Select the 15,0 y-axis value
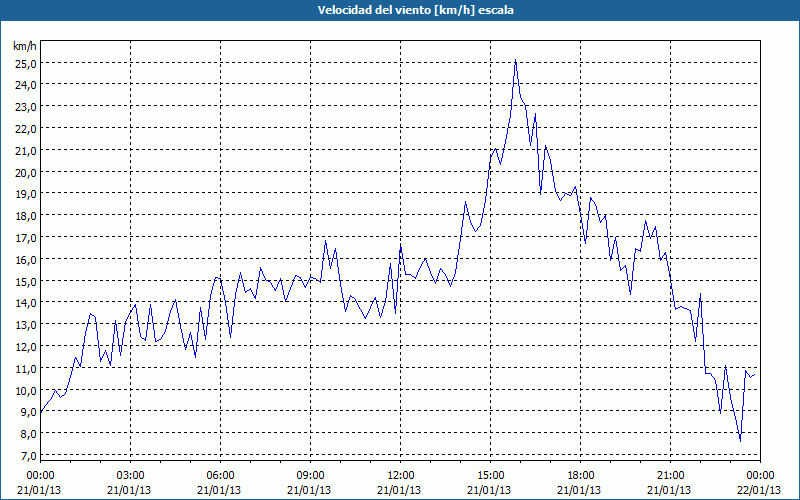The image size is (800, 500). tap(27, 282)
